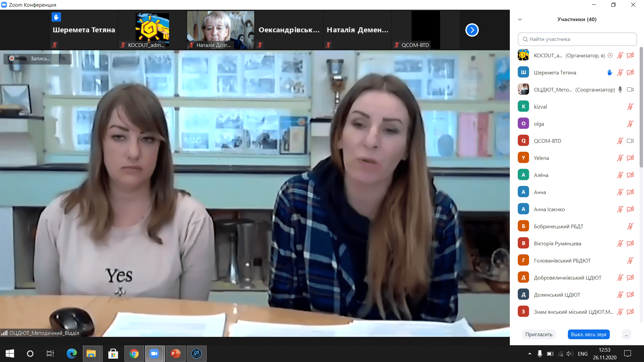Click the raised hand icon on Шеремета Тетяна's video tile

pyautogui.click(x=56, y=17)
